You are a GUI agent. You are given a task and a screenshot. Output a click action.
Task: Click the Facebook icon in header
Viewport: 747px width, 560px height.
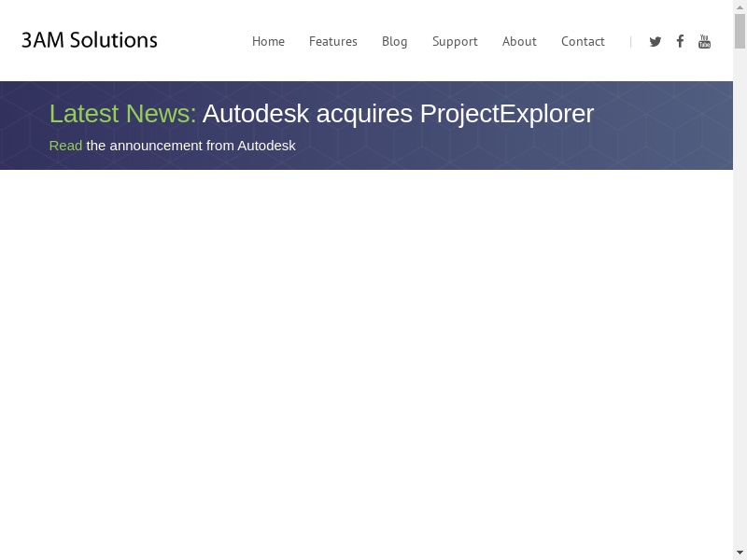click(x=680, y=41)
